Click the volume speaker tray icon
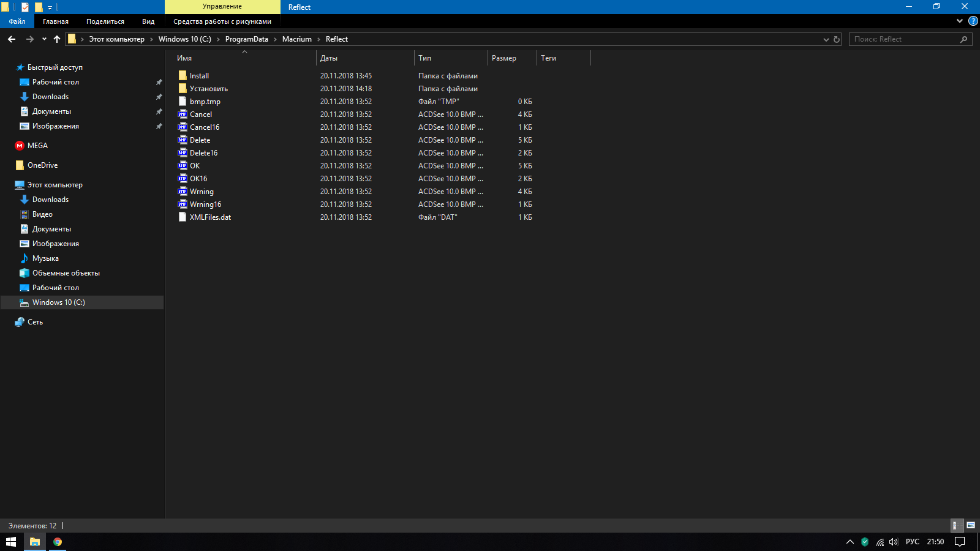The image size is (980, 551). point(894,542)
